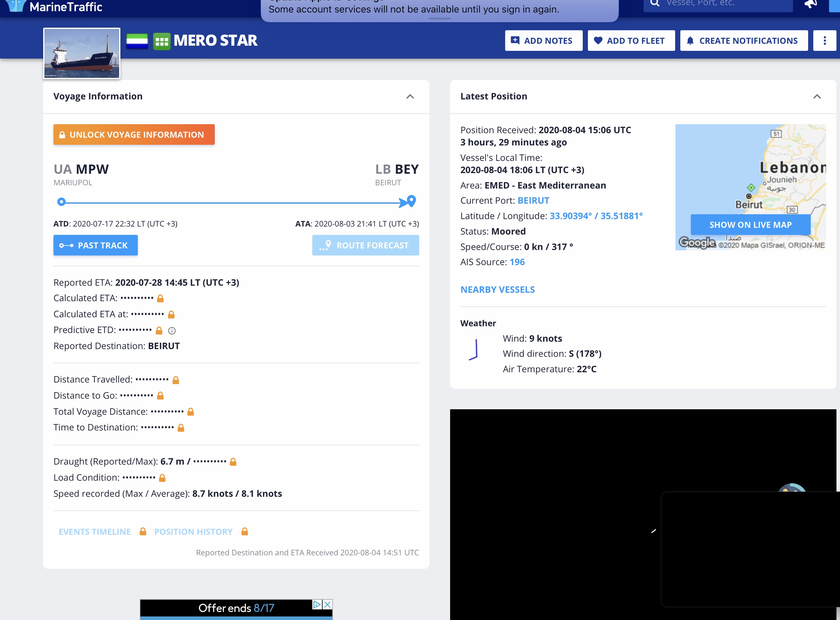Open the NEARBY VESSELS link
Viewport: 840px width, 620px height.
[497, 290]
